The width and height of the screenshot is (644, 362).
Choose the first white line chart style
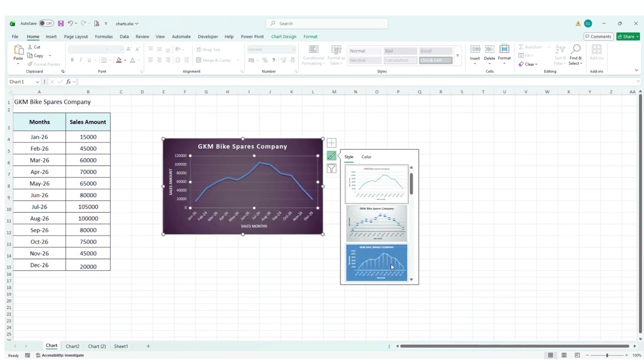tap(377, 184)
